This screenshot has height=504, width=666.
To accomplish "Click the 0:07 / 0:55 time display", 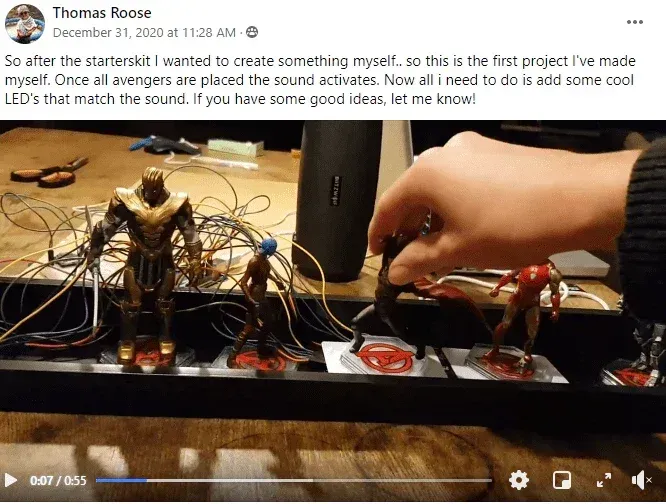I will (x=58, y=480).
